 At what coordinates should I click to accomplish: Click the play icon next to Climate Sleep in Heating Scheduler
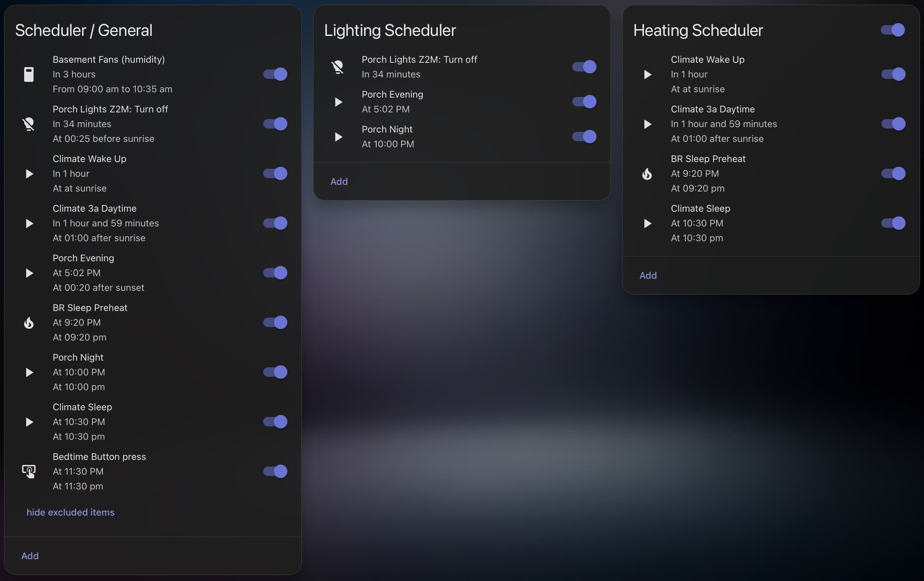647,223
